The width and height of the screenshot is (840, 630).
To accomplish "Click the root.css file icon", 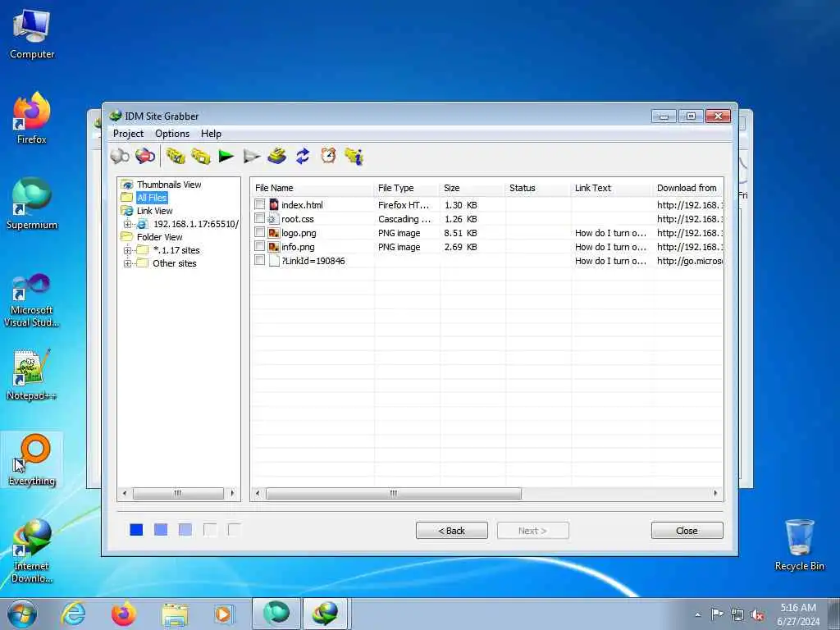I will (274, 218).
